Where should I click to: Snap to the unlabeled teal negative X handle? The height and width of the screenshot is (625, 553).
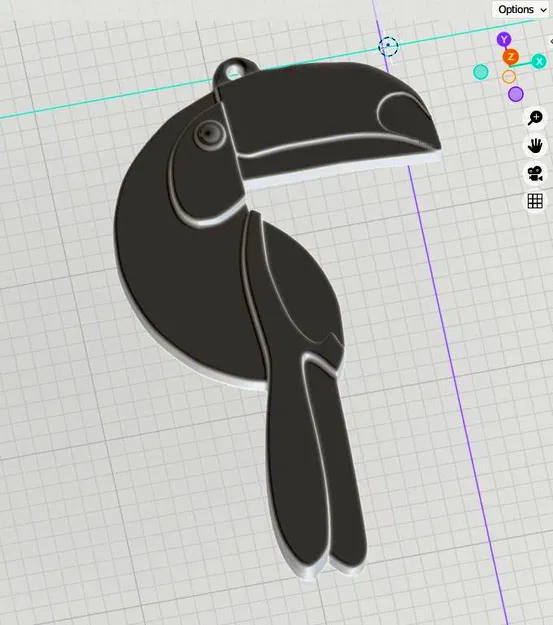[480, 72]
